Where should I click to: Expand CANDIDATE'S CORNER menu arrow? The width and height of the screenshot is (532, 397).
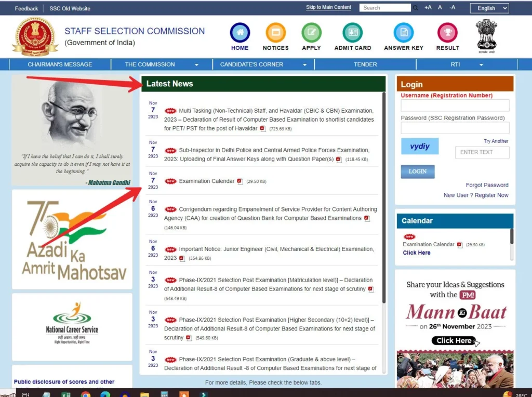point(304,65)
